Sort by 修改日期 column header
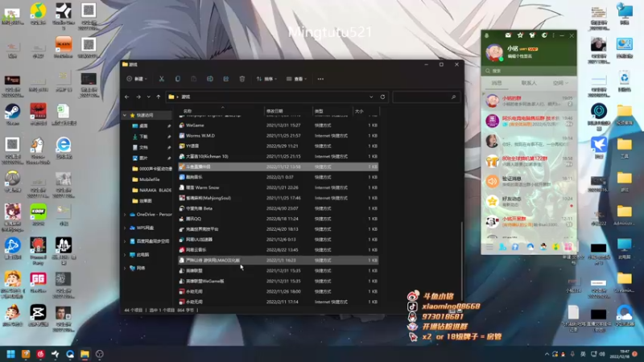 tap(288, 111)
